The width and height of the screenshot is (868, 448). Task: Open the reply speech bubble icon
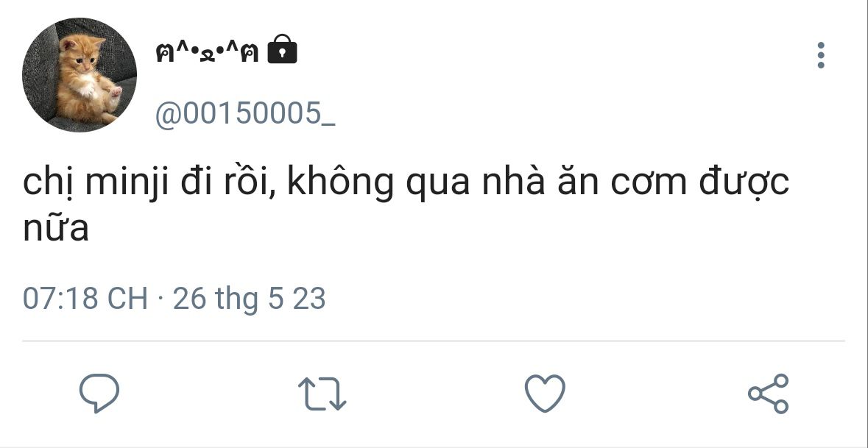pyautogui.click(x=99, y=394)
